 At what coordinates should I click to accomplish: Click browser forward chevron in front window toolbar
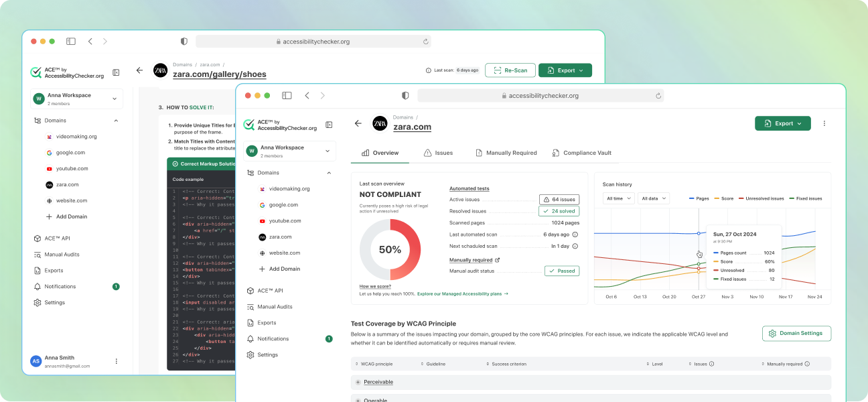322,96
